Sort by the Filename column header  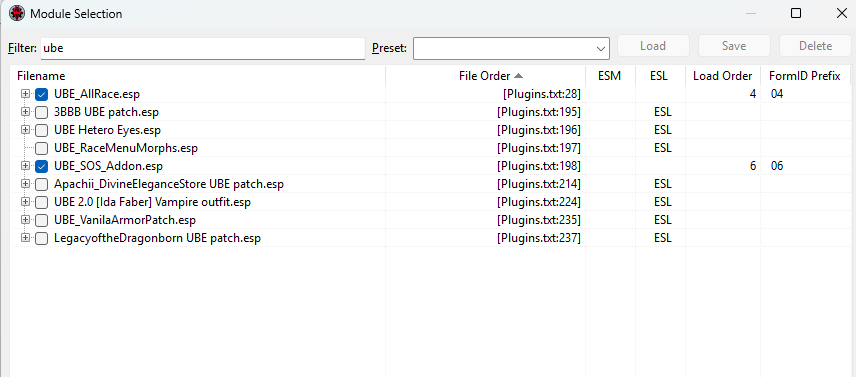tap(198, 76)
